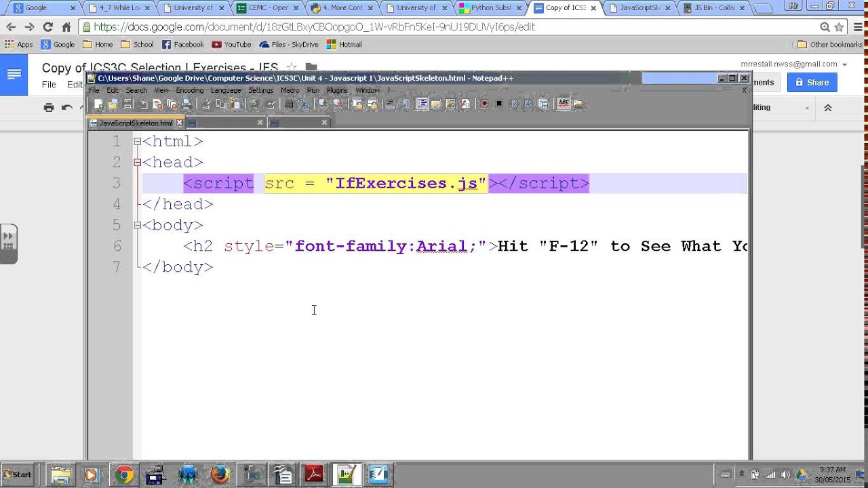
Task: Click the Google Docs print icon
Action: click(x=49, y=107)
